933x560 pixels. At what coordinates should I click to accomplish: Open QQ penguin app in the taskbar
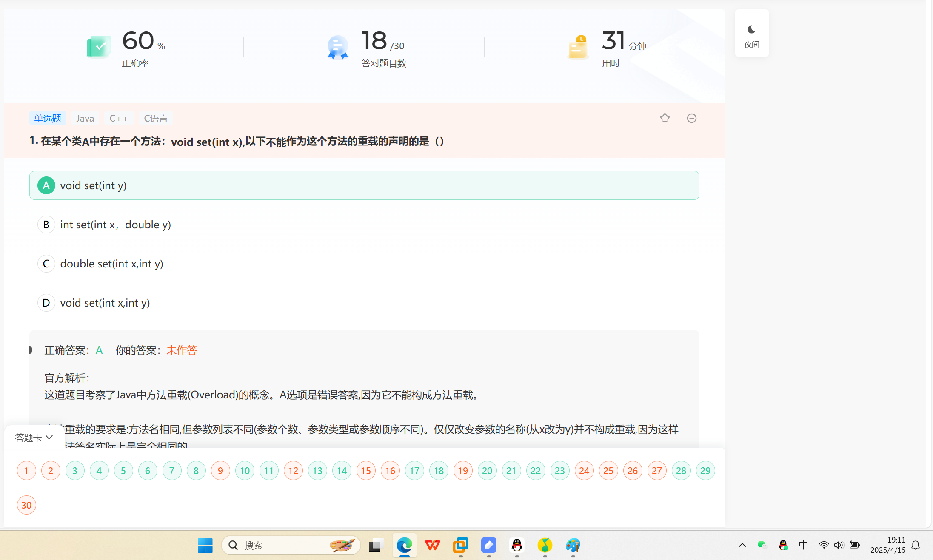tap(516, 545)
